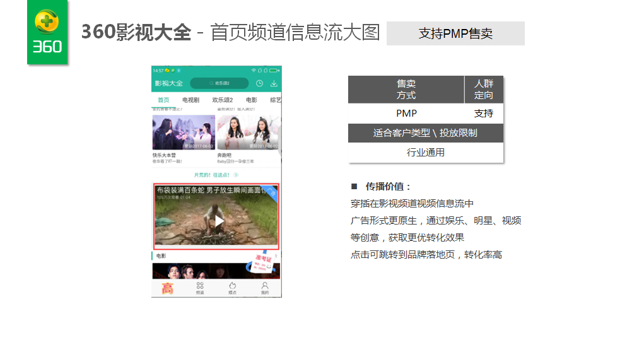Click the 360 green logo

[47, 32]
